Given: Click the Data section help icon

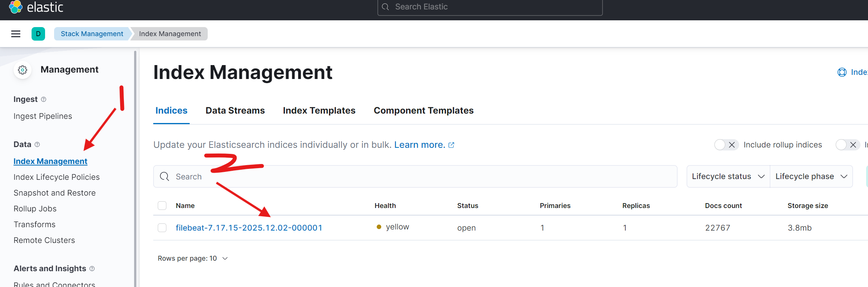Looking at the screenshot, I should [x=37, y=144].
